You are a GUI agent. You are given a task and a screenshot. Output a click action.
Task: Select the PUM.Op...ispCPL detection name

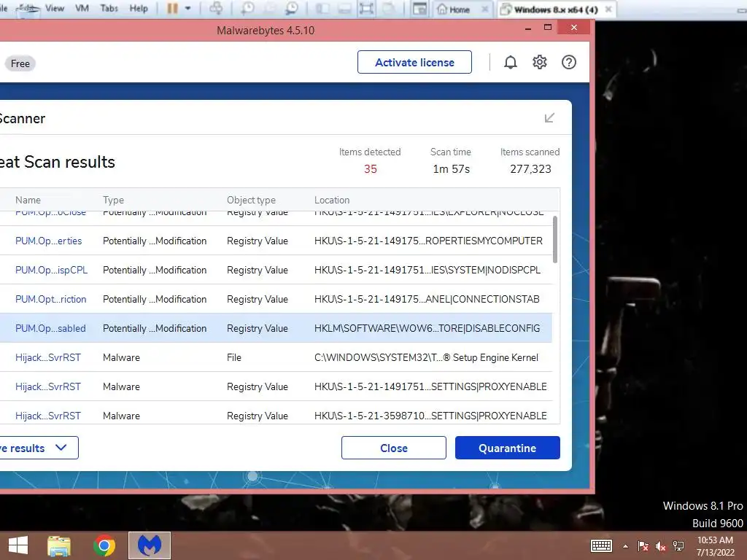[x=52, y=270]
